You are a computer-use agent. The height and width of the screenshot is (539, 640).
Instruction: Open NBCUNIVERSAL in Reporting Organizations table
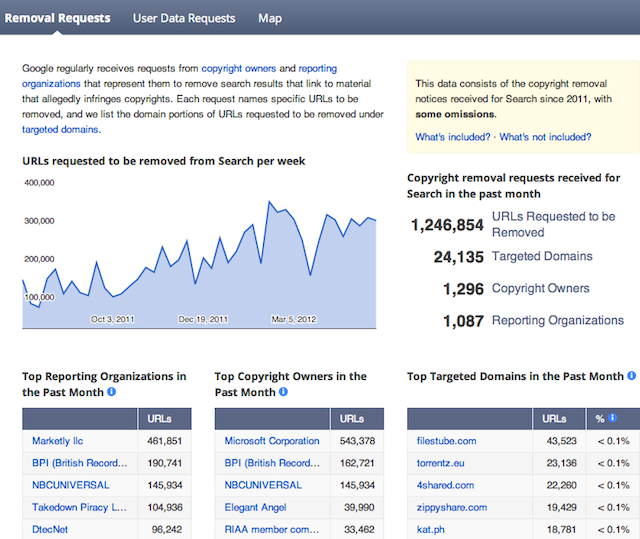click(x=71, y=485)
